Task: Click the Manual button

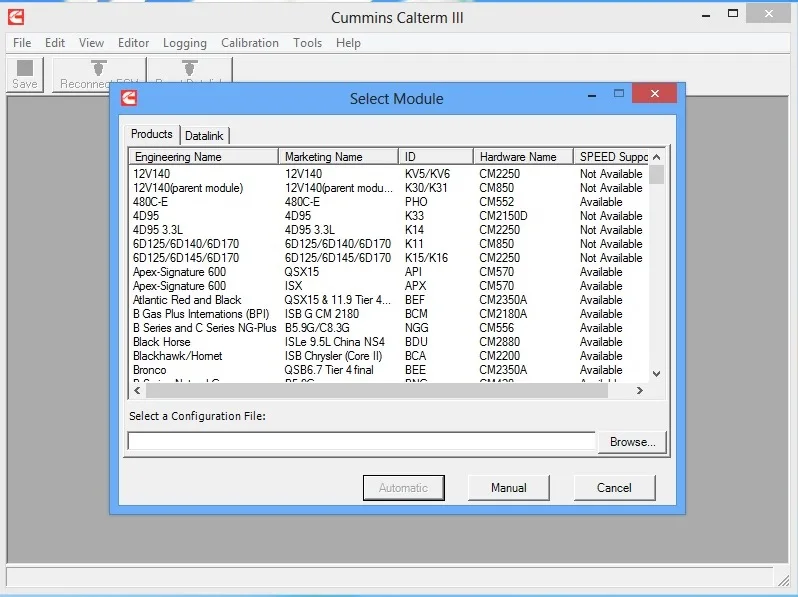Action: coord(508,488)
